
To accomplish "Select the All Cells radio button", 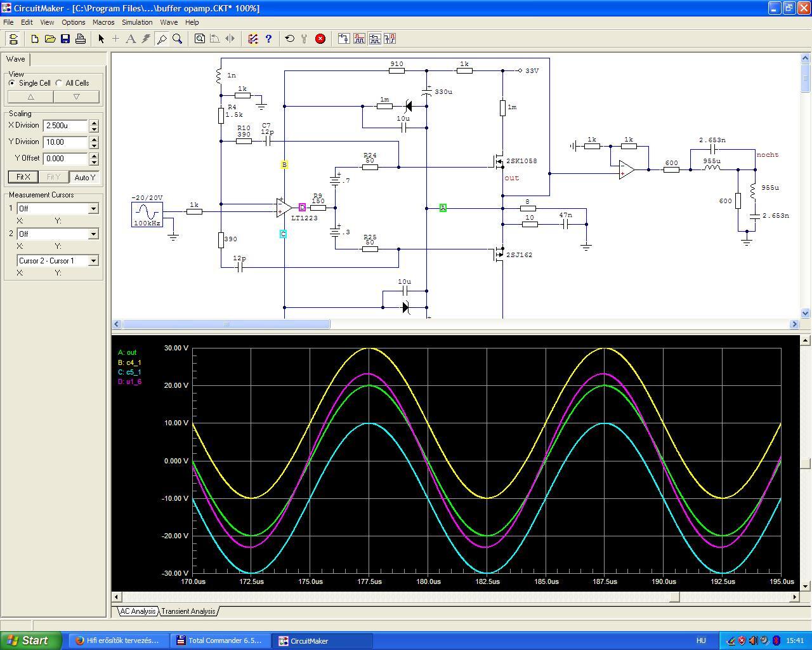I will tap(59, 83).
